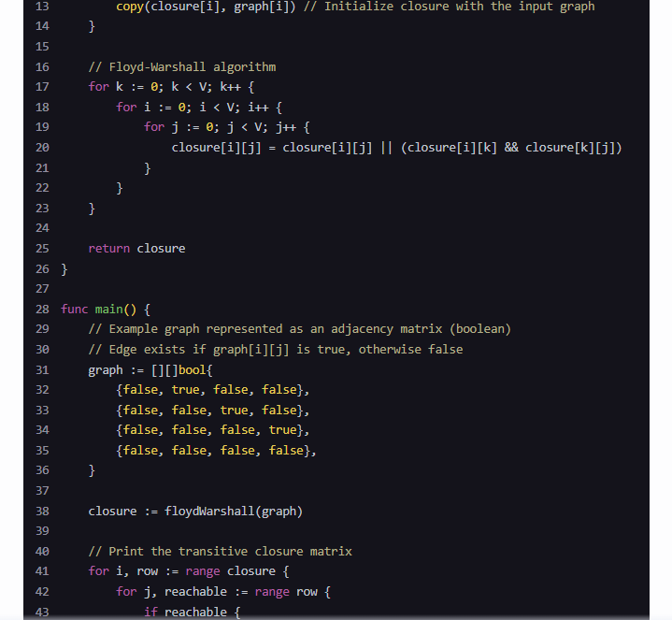Image resolution: width=672 pixels, height=620 pixels.
Task: Click 'j++' in the line 19 loop
Action: pyautogui.click(x=286, y=127)
